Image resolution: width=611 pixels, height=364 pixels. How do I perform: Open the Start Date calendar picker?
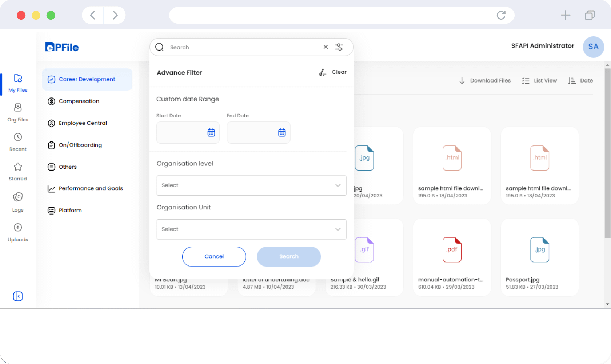pyautogui.click(x=211, y=133)
